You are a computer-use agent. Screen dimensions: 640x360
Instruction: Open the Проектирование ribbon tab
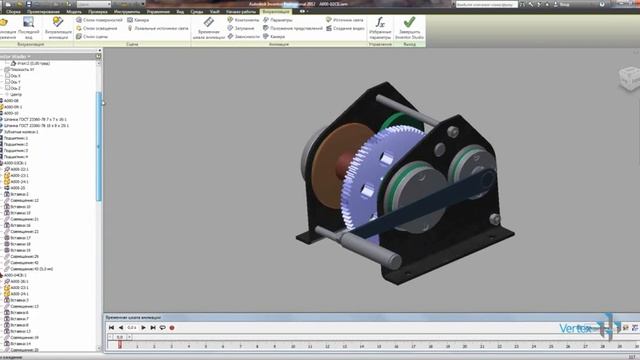pos(43,12)
